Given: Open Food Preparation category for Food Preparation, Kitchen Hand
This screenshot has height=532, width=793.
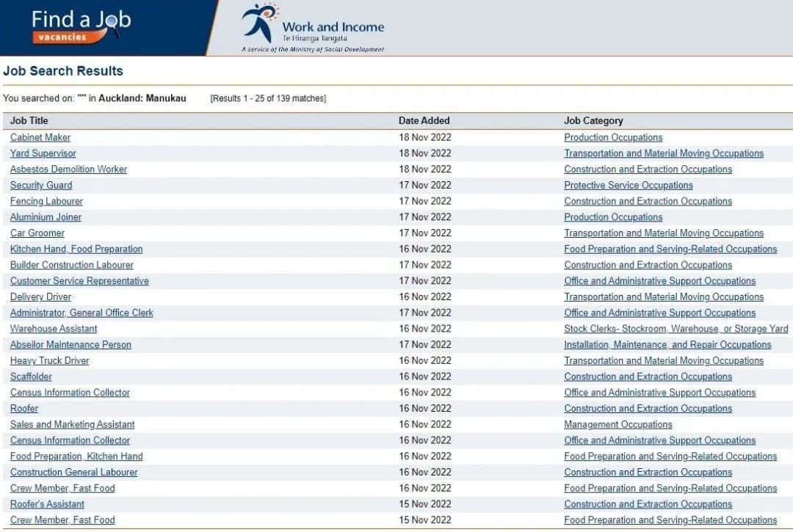Looking at the screenshot, I should pyautogui.click(x=670, y=456).
